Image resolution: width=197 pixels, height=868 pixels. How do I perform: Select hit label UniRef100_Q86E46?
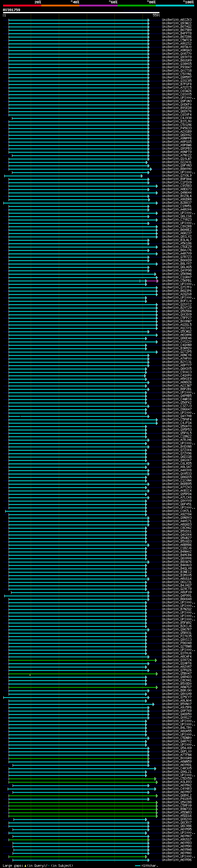pos(176,338)
